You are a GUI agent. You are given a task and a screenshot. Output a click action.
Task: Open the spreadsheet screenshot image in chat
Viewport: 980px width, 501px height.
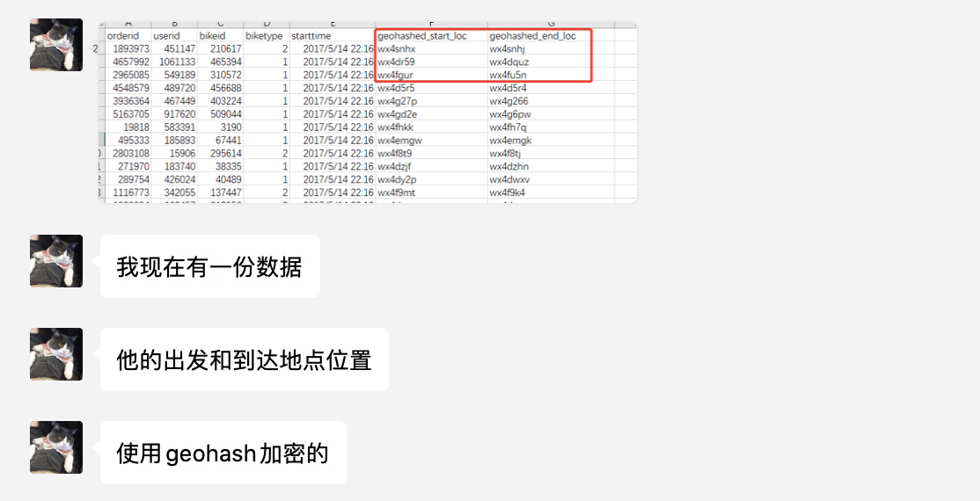coord(368,113)
